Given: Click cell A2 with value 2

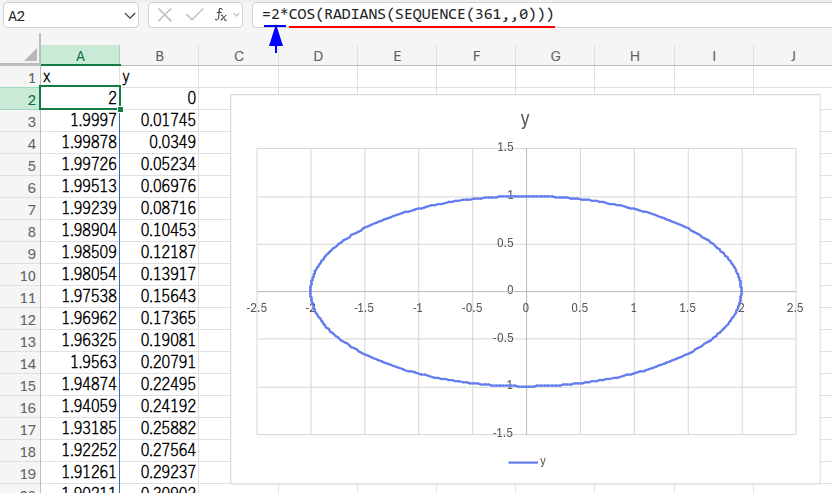Looking at the screenshot, I should 80,99.
